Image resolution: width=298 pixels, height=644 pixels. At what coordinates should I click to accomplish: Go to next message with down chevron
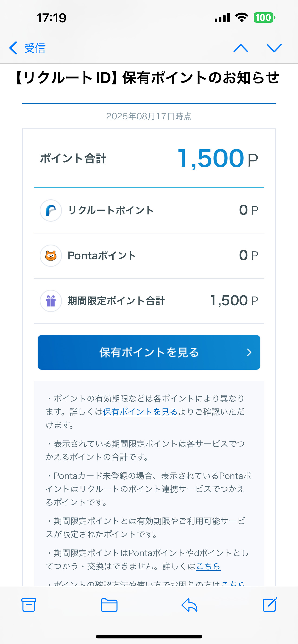point(274,48)
